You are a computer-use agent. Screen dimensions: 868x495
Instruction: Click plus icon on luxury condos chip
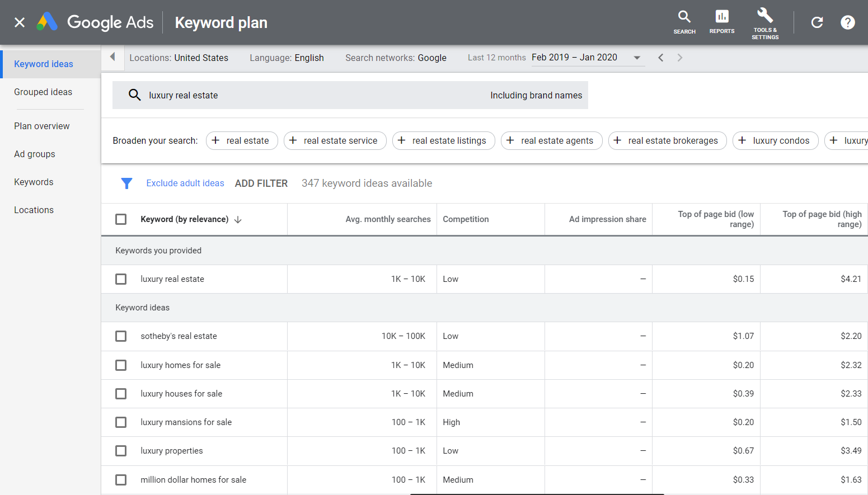click(743, 140)
